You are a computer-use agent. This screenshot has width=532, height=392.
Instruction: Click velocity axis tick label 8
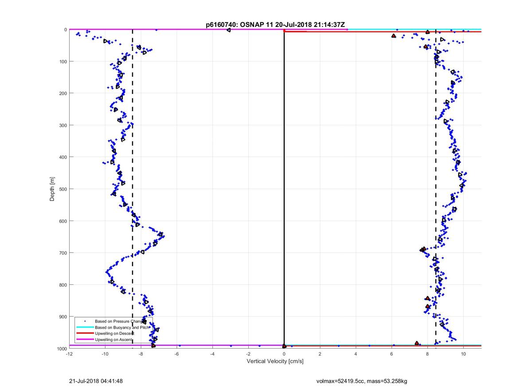427,354
